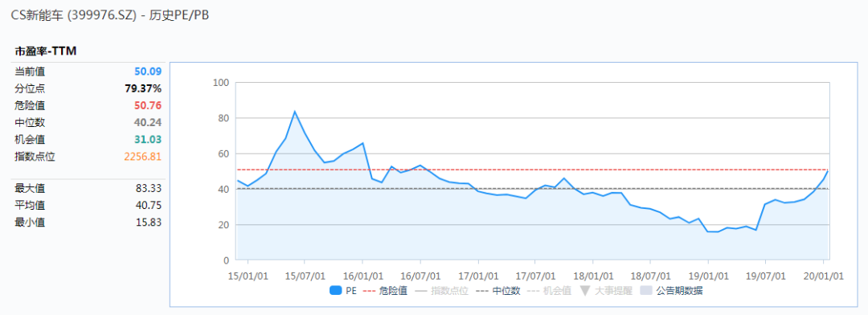Click the 当前值 50.09 figure

coord(148,71)
